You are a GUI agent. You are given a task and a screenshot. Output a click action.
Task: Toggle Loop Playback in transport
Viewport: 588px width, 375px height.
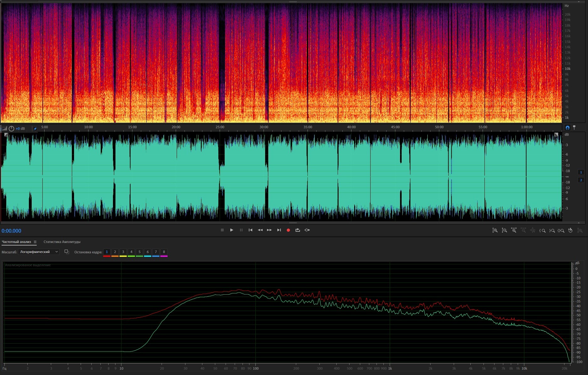point(297,230)
